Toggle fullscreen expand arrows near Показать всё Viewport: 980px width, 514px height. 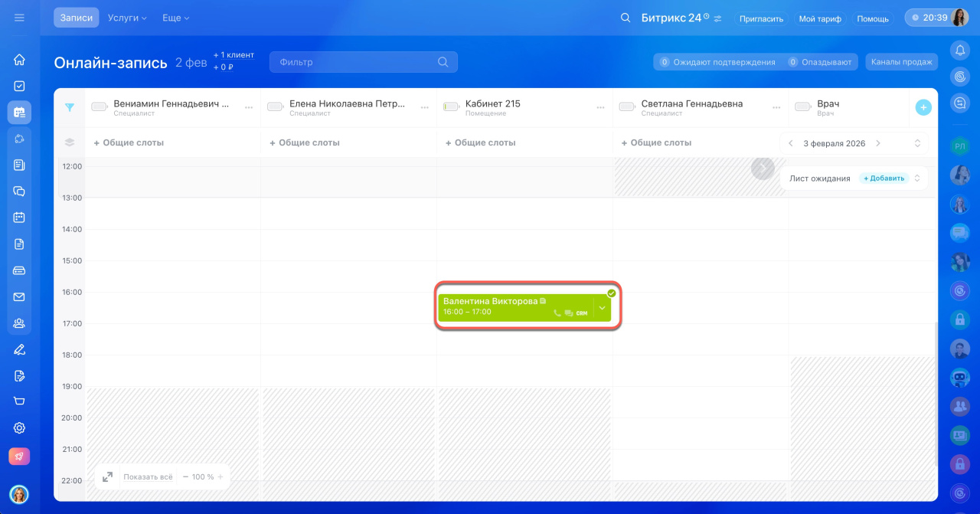[108, 477]
